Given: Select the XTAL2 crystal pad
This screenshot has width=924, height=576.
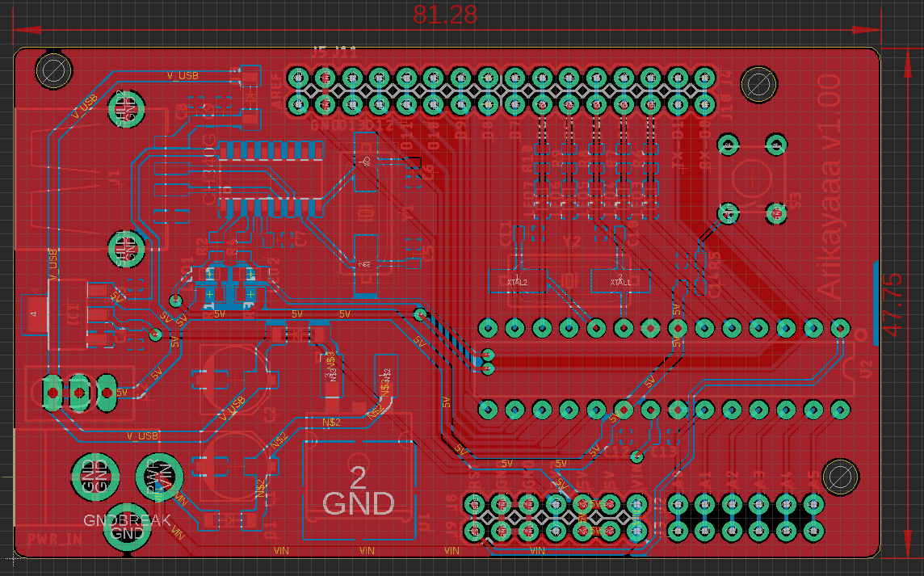Looking at the screenshot, I should (518, 280).
